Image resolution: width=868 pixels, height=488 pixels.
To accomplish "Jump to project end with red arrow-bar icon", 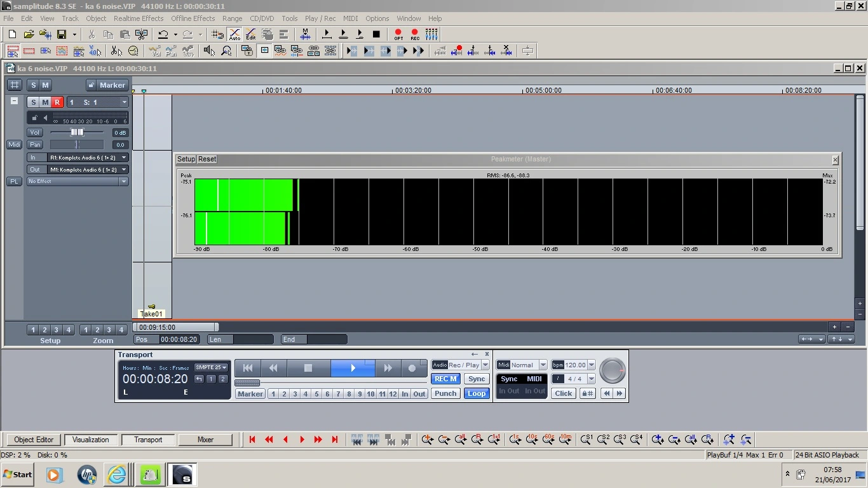I will (x=335, y=439).
